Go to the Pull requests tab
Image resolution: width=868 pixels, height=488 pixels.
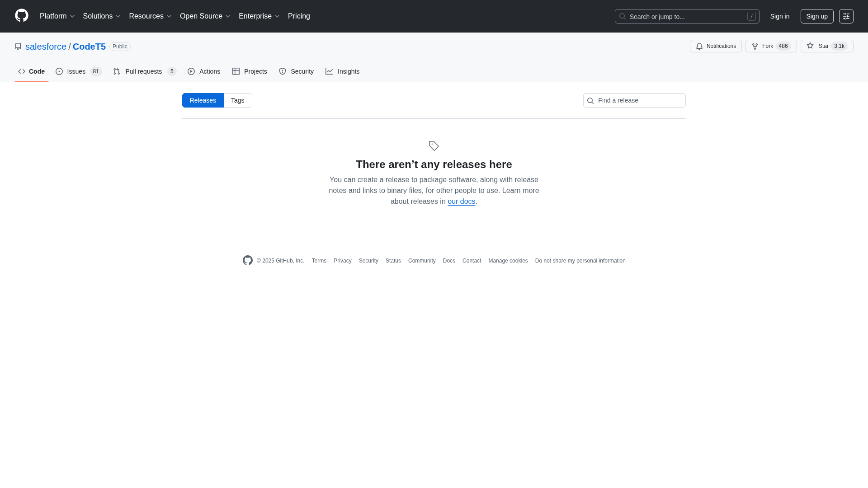[x=144, y=71]
